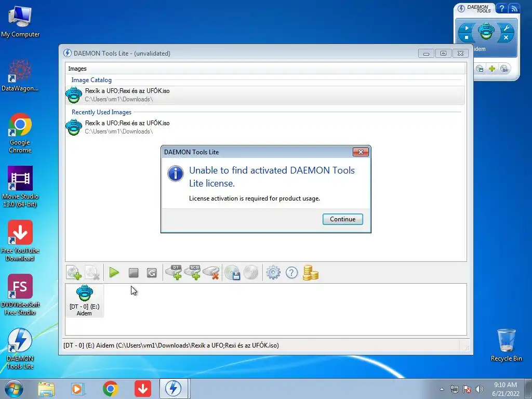Click the Remount All toolbar icon
This screenshot has width=532, height=399.
[x=152, y=272]
